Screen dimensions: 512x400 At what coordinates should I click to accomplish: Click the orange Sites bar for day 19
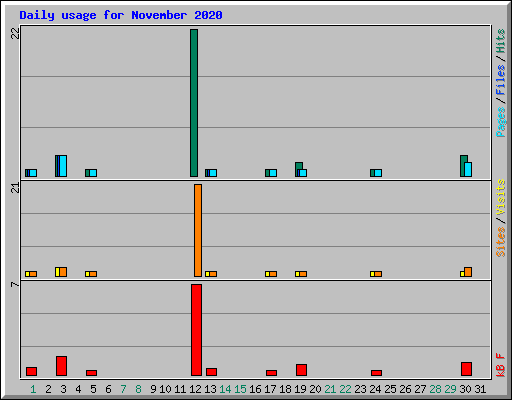coord(303,274)
